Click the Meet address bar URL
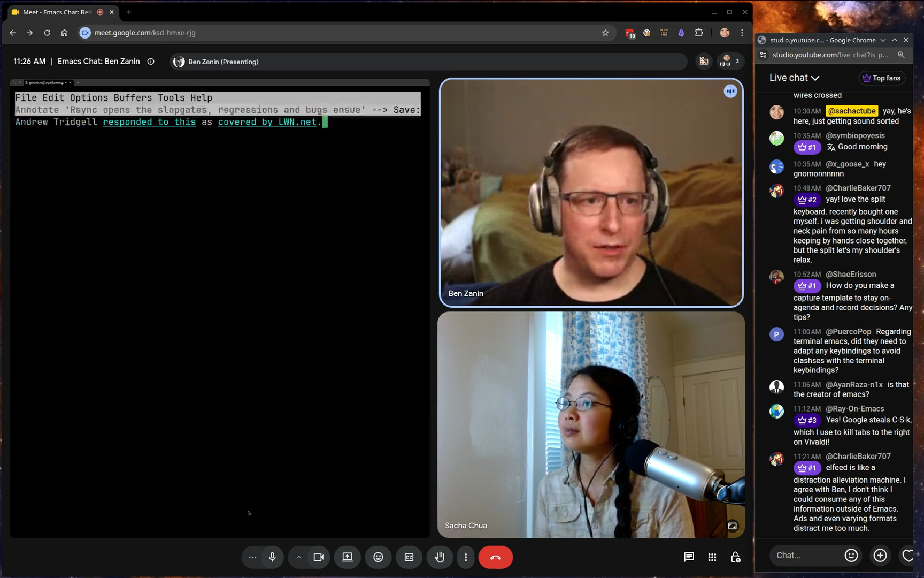This screenshot has height=578, width=924. point(145,33)
